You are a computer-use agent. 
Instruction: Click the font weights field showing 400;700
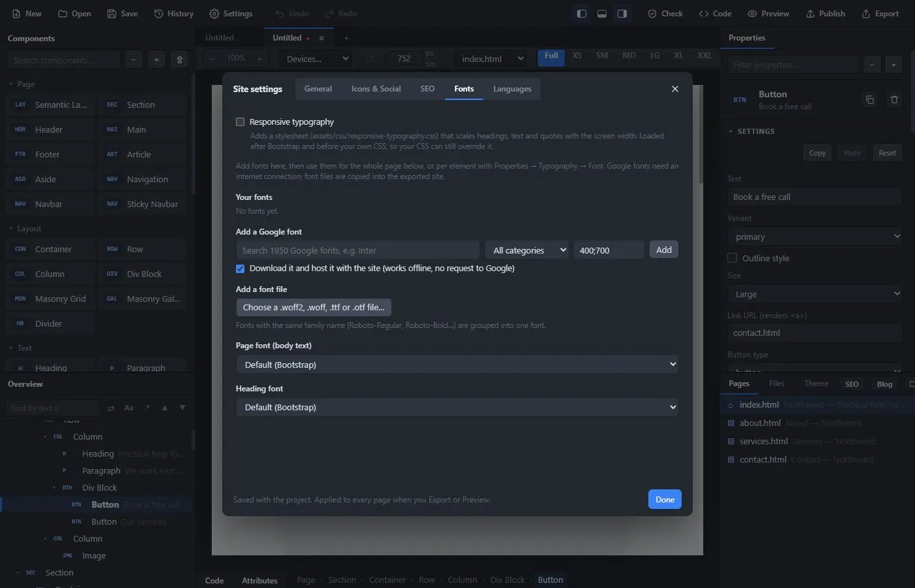(608, 250)
